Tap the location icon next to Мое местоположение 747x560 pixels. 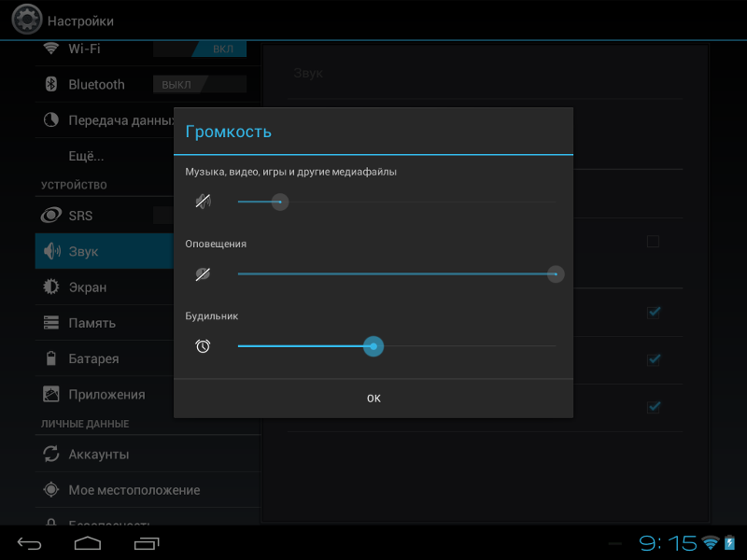[x=51, y=489]
